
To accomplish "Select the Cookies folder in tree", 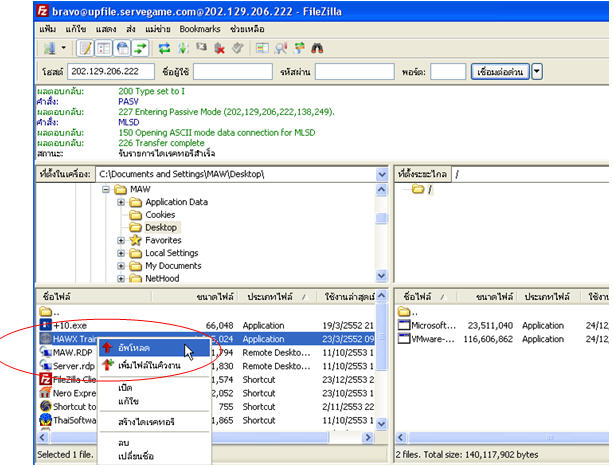I will coord(160,215).
